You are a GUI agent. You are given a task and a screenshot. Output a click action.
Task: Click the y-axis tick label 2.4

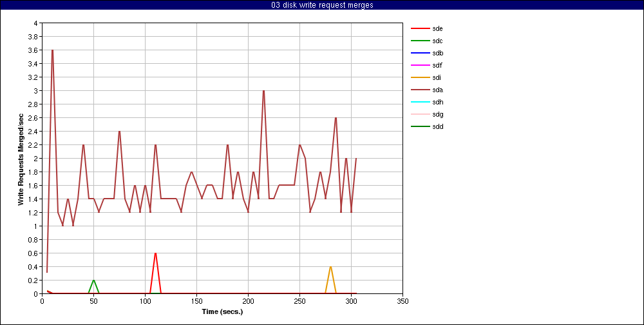point(33,132)
